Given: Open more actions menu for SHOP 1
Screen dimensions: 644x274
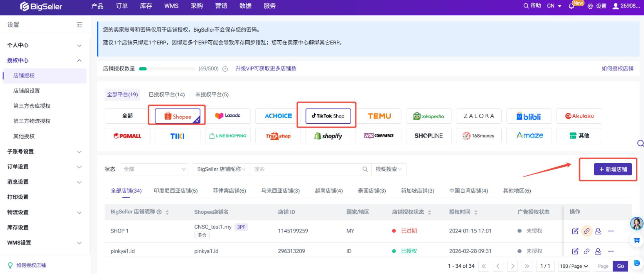Looking at the screenshot, I should 611,231.
